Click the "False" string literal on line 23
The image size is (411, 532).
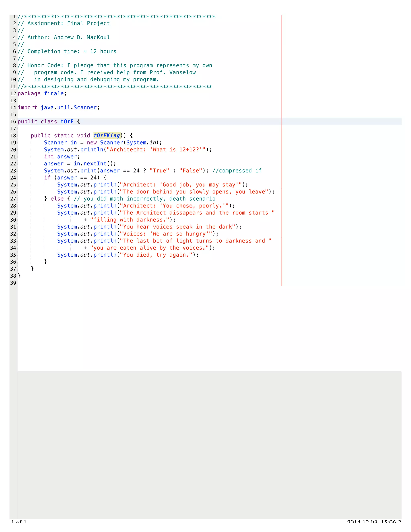(x=191, y=171)
